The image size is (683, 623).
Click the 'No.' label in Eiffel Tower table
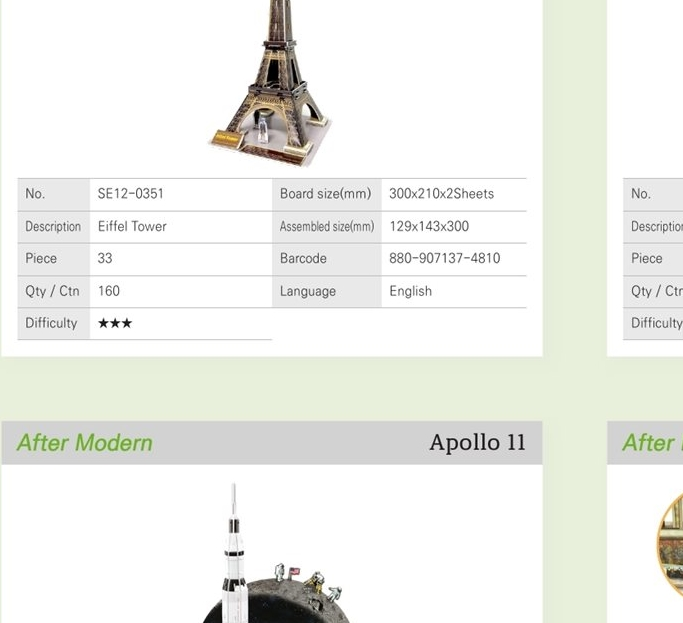point(35,194)
